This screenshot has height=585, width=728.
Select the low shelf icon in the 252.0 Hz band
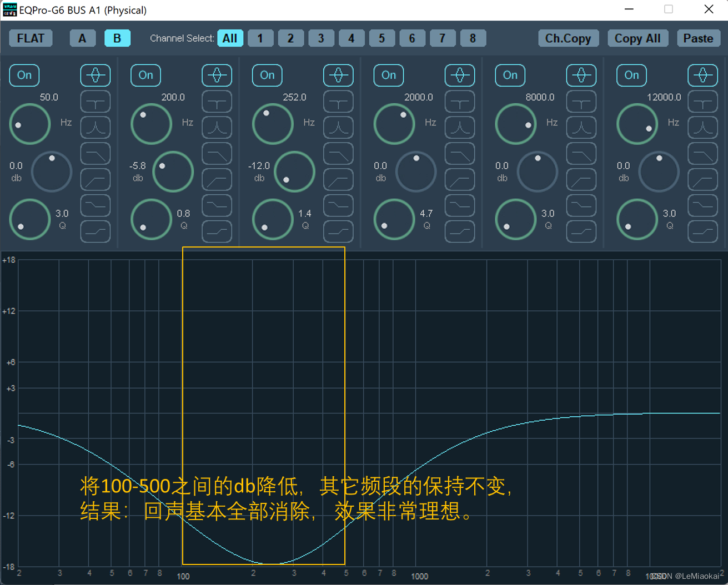pos(338,205)
